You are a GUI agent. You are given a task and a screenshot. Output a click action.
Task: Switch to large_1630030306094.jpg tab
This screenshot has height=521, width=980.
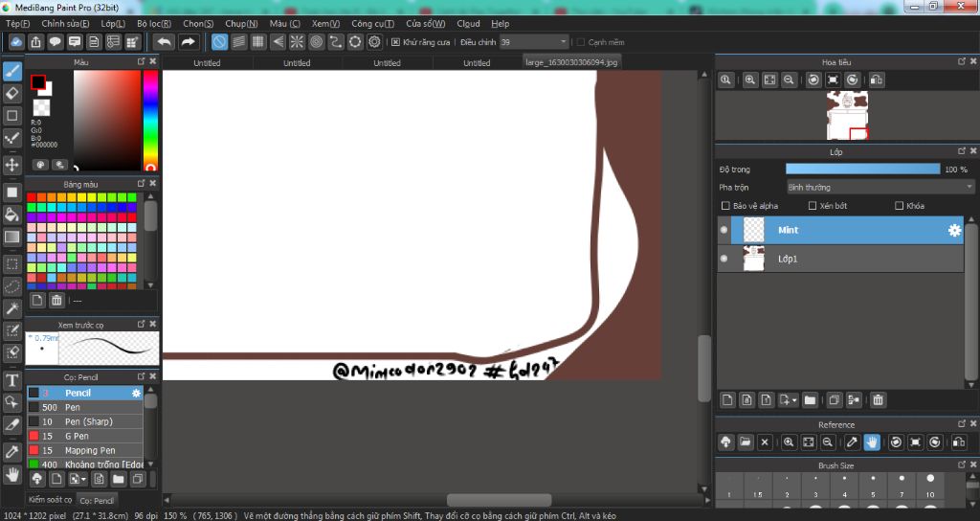pos(570,62)
